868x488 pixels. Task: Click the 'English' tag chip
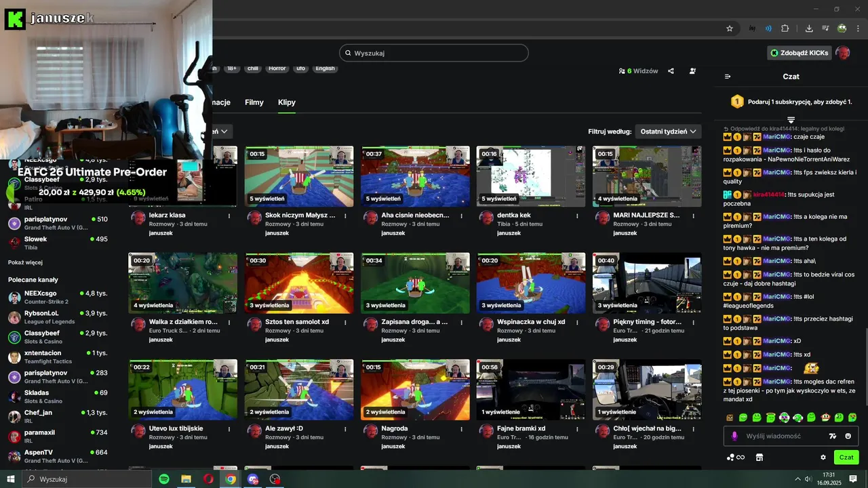(325, 68)
